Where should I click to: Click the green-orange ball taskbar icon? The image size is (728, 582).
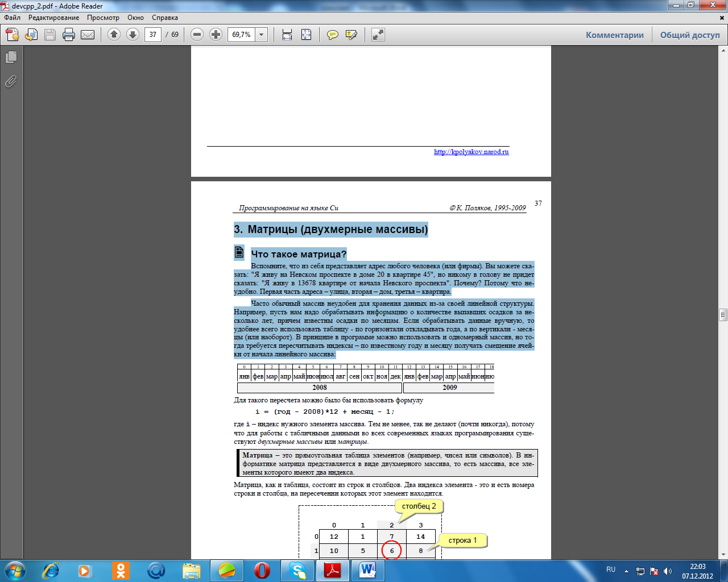point(227,570)
